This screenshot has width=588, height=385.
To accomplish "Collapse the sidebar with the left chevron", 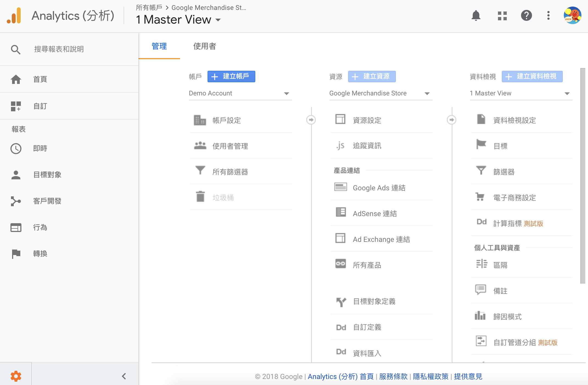I will [124, 376].
